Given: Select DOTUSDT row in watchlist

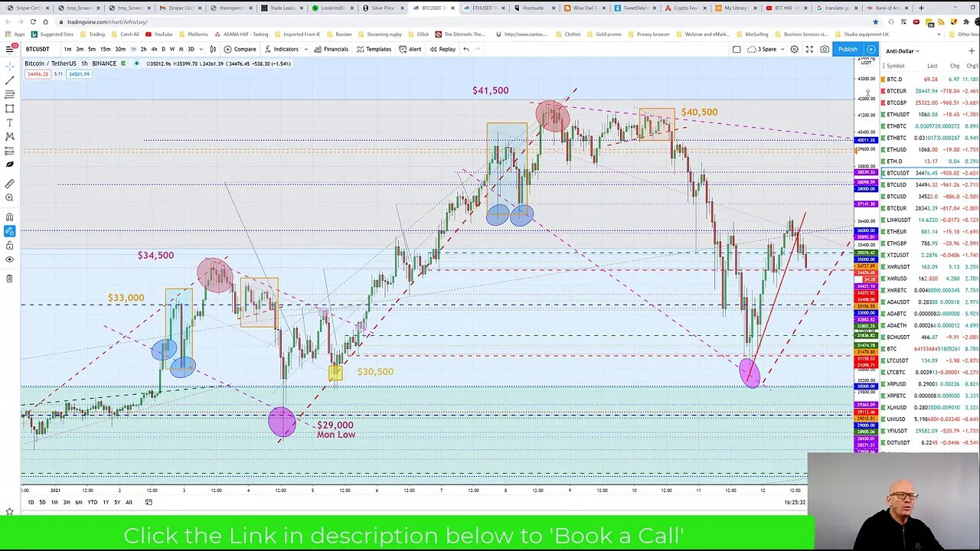Looking at the screenshot, I should 930,442.
